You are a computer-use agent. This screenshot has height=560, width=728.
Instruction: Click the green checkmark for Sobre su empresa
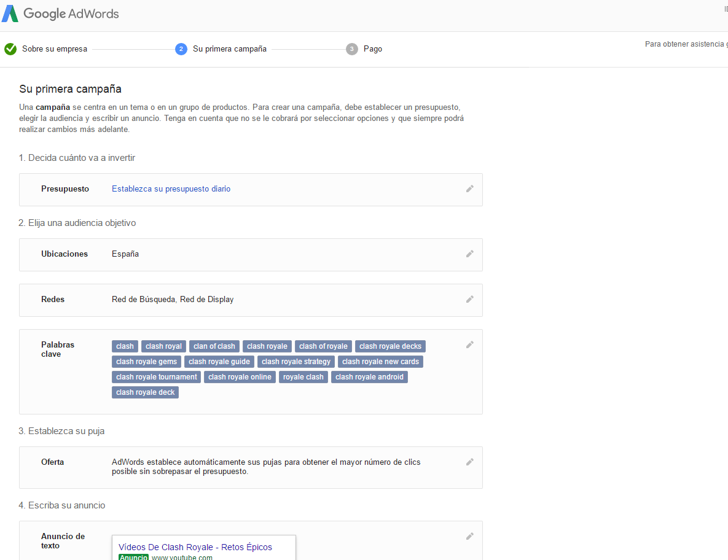[x=10, y=49]
